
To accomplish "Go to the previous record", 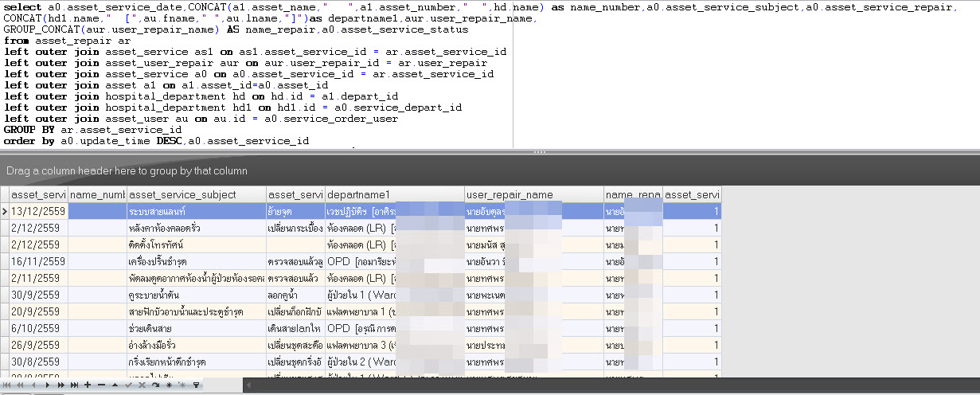I will [33, 385].
